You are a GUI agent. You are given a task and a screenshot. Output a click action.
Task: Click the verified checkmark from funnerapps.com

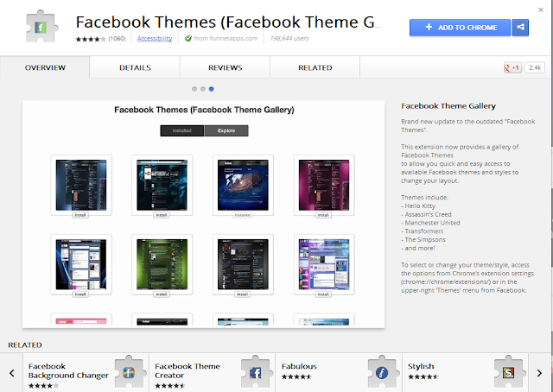tap(188, 38)
